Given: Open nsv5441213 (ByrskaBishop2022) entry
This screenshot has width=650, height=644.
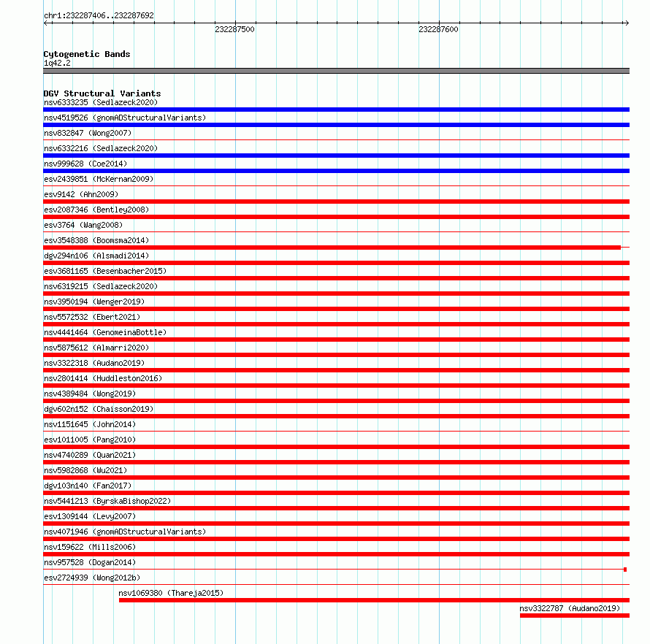Looking at the screenshot, I should point(107,501).
